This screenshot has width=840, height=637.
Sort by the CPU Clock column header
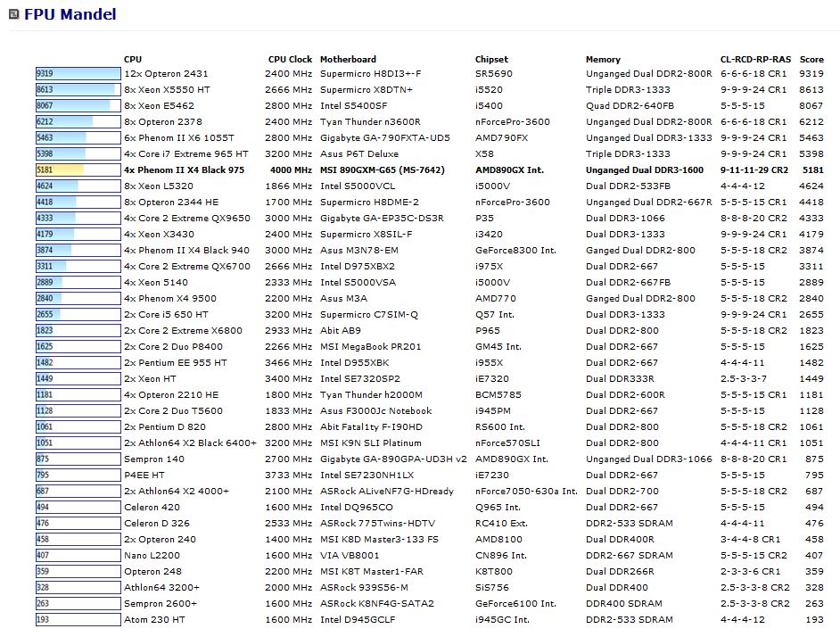click(290, 60)
